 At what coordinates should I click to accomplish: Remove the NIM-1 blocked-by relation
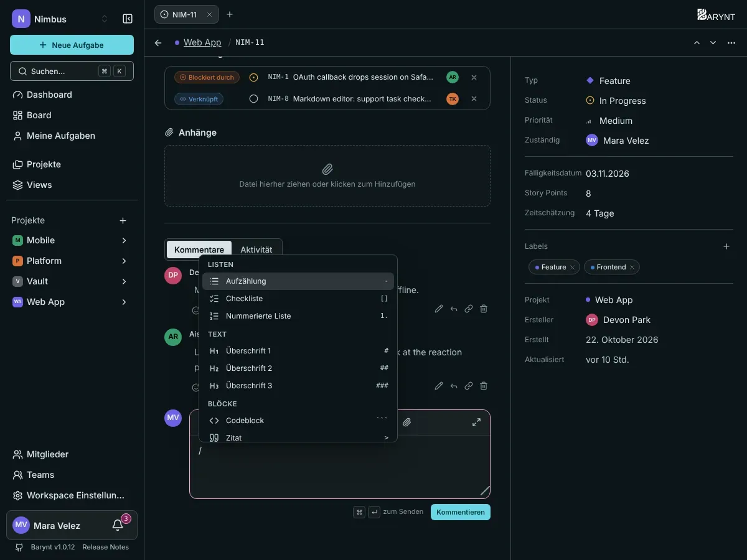click(x=474, y=78)
